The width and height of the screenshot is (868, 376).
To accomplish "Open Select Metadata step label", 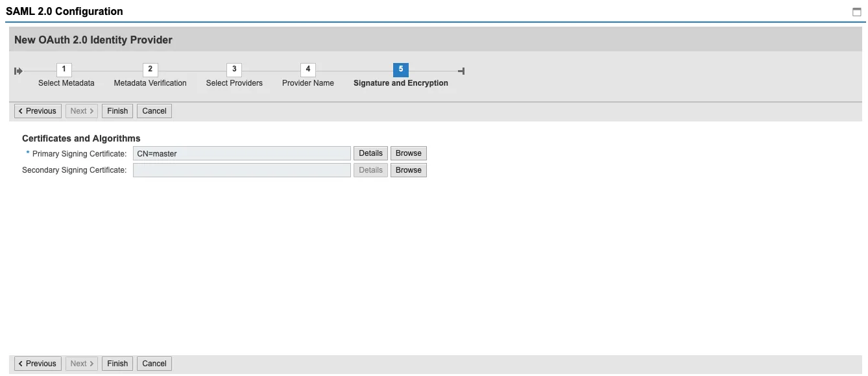I will click(66, 83).
